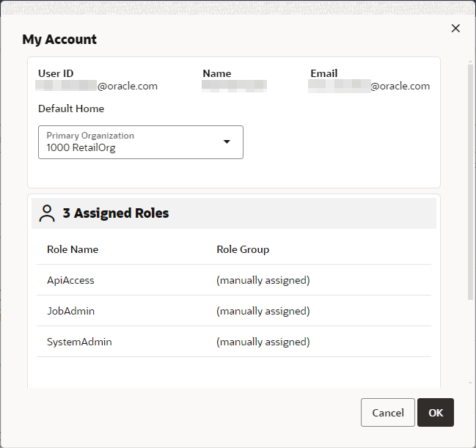Close the My Account dialog with X
The height and width of the screenshot is (448, 476).
click(455, 29)
